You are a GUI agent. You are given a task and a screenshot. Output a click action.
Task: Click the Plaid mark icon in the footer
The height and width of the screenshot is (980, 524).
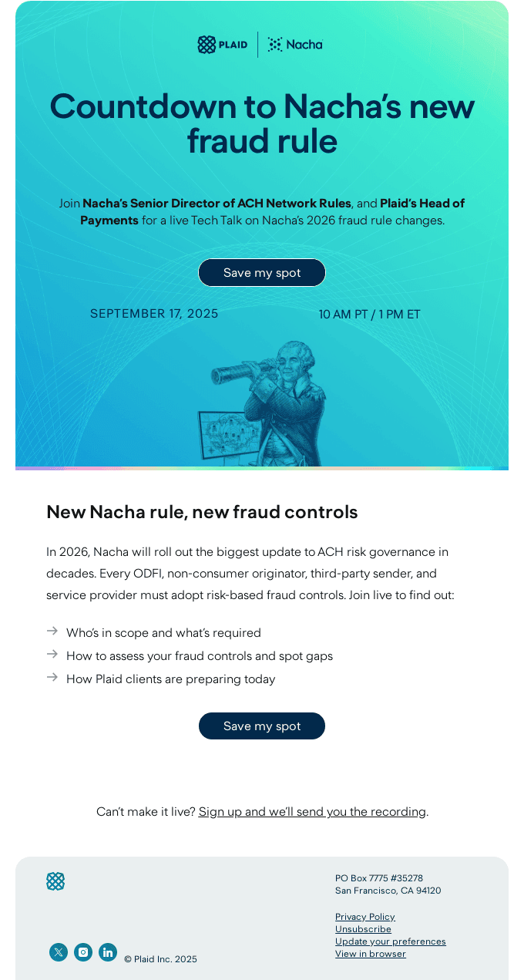(55, 881)
